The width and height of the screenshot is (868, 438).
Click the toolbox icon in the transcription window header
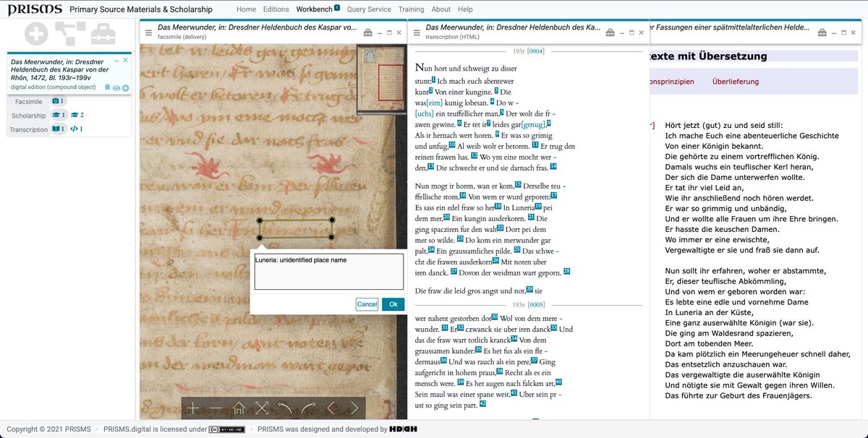coord(610,33)
